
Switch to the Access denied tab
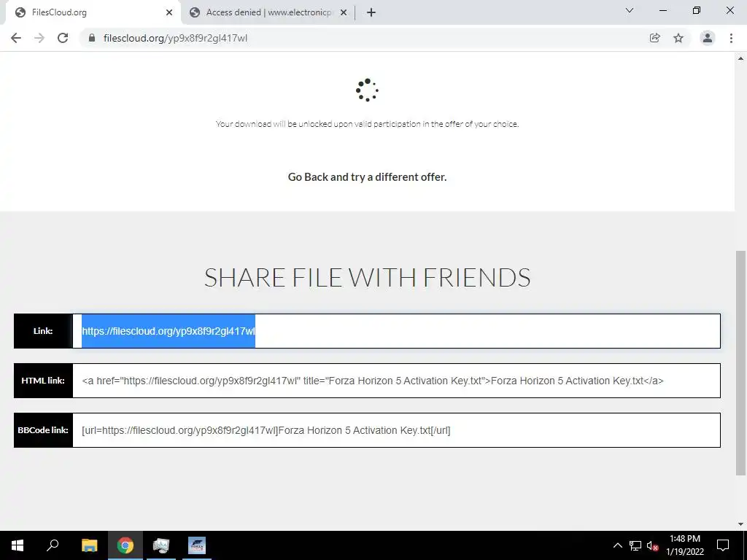[x=268, y=12]
